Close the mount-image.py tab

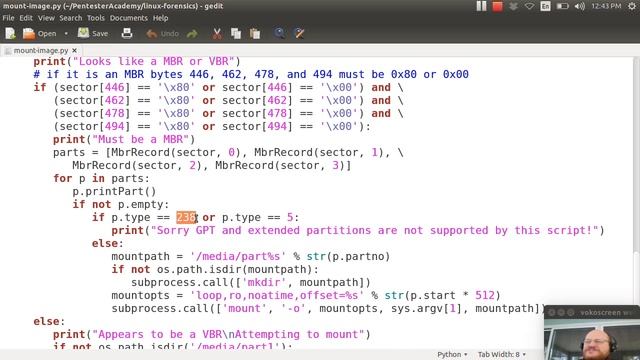[x=74, y=51]
